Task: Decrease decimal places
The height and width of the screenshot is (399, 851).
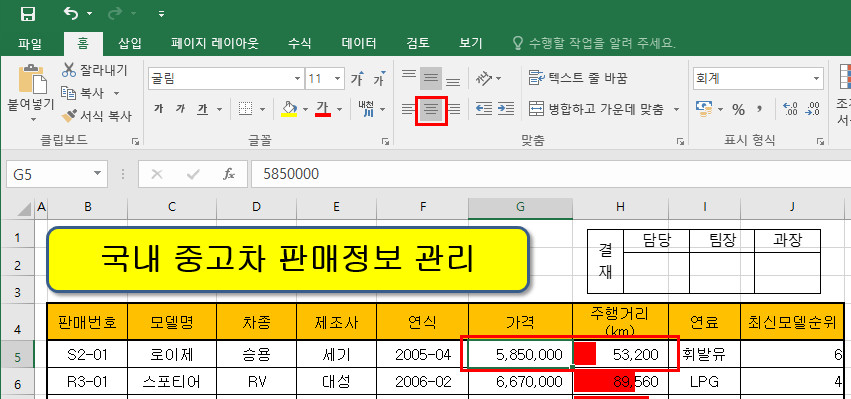Action: (812, 109)
